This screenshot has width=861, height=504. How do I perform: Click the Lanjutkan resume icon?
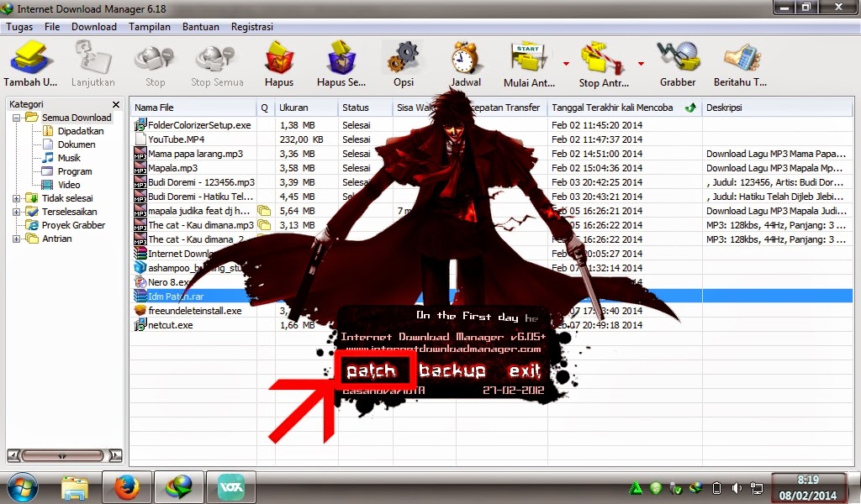click(x=92, y=57)
